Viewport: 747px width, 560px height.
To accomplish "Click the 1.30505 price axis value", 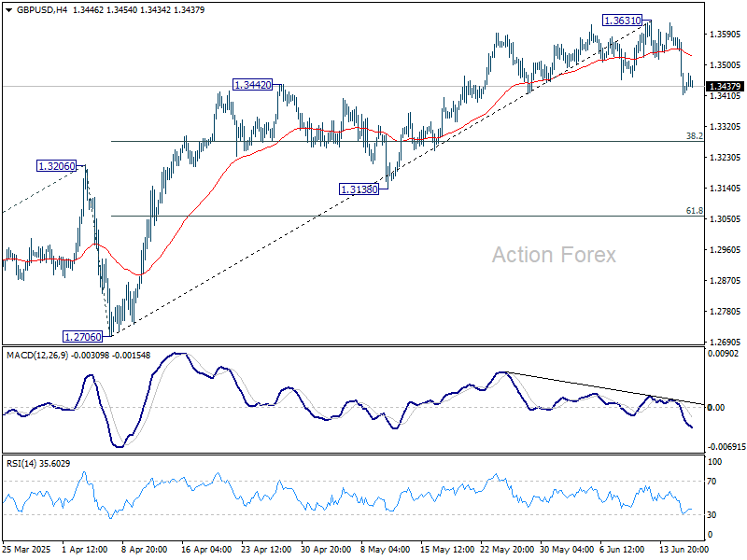I will [x=726, y=219].
